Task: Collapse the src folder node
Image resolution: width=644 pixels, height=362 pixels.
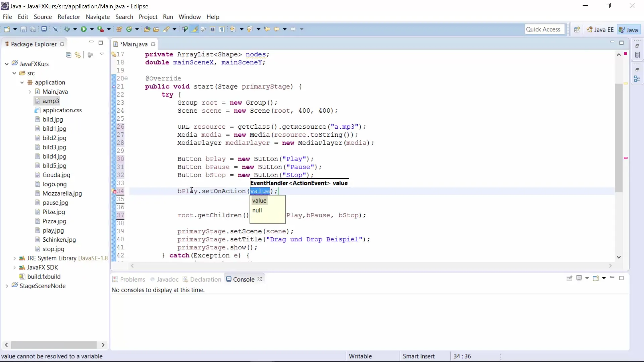Action: [x=14, y=73]
